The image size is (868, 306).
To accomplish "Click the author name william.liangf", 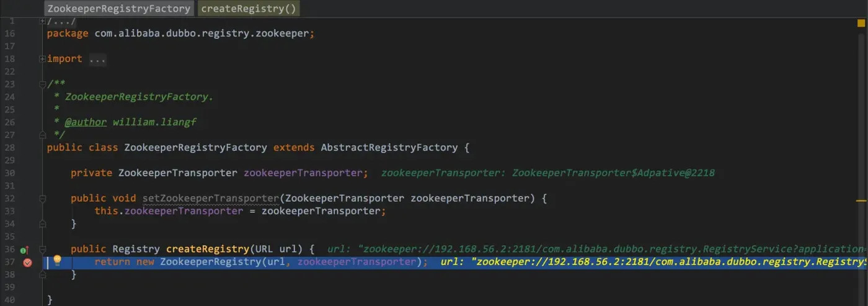I will coord(154,122).
